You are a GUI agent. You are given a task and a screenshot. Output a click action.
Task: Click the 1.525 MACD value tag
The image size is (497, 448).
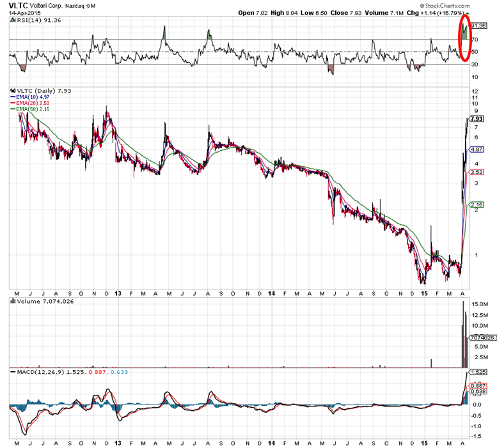(x=478, y=372)
